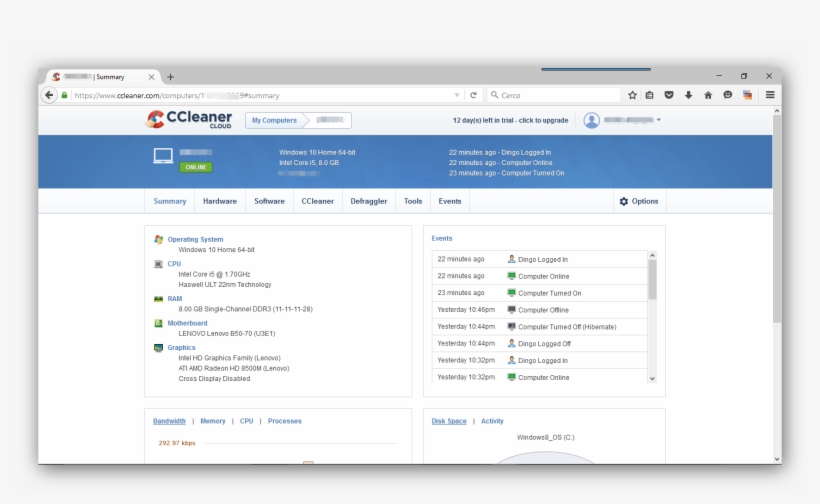The image size is (820, 504).
Task: Click the secure padlock icon in address bar
Action: point(64,95)
